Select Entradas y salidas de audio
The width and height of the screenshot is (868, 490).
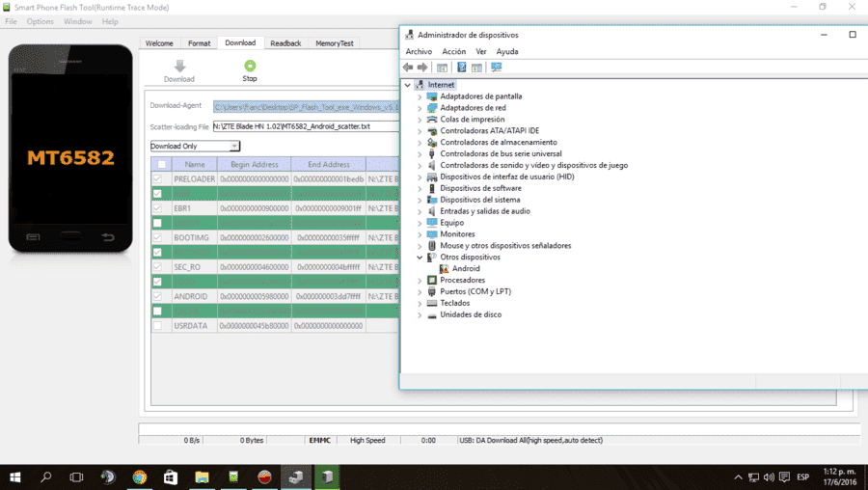485,211
